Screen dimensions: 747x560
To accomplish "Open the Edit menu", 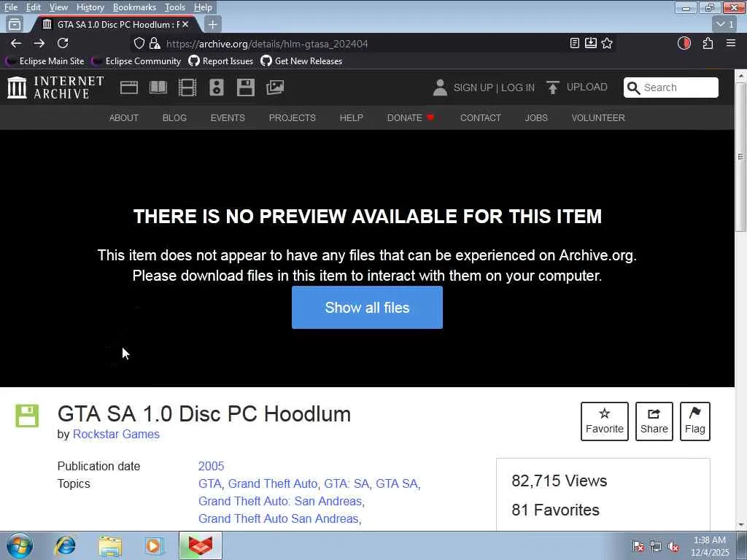I will [33, 7].
